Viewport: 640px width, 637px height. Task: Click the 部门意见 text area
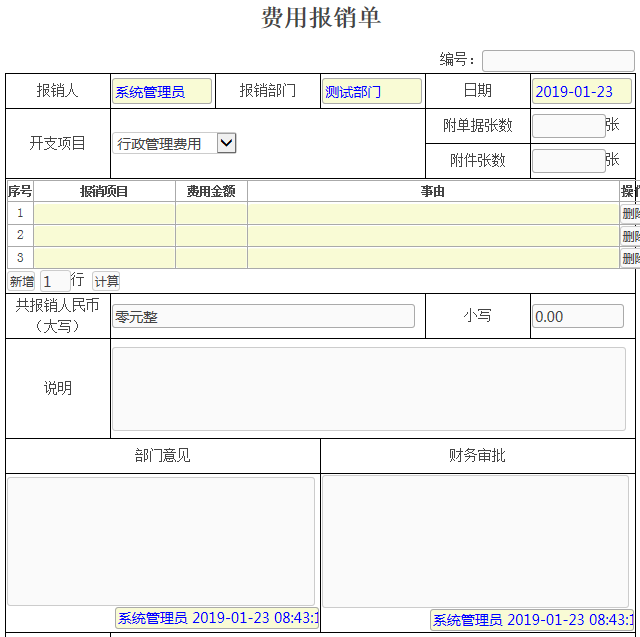pos(161,542)
